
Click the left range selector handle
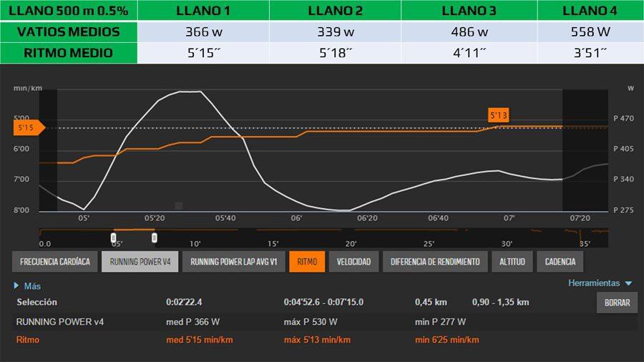[x=113, y=238]
